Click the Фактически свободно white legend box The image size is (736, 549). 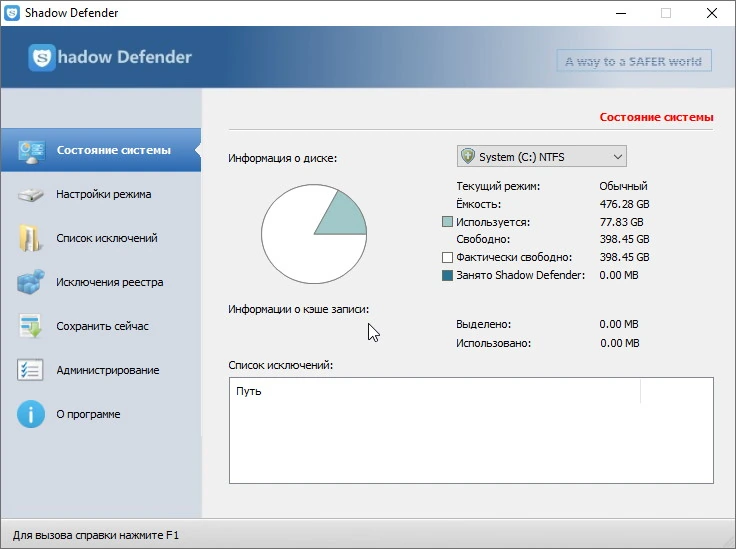click(447, 257)
